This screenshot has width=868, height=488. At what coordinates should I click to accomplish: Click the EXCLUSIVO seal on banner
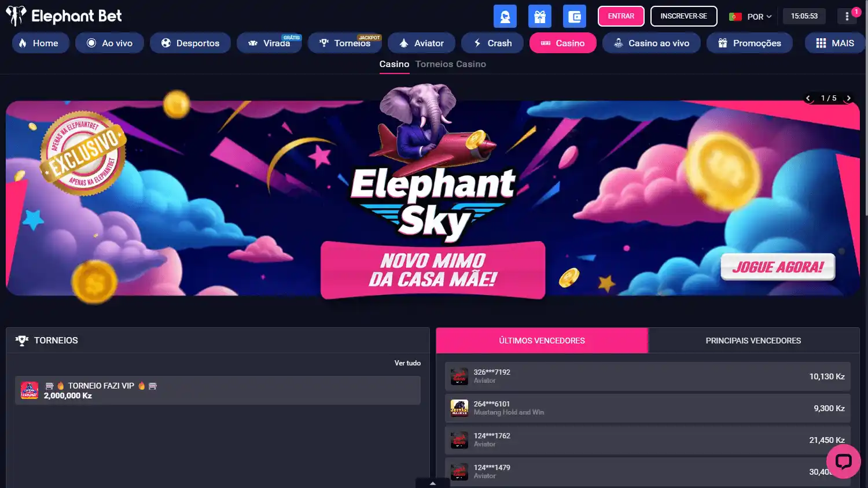pos(83,153)
